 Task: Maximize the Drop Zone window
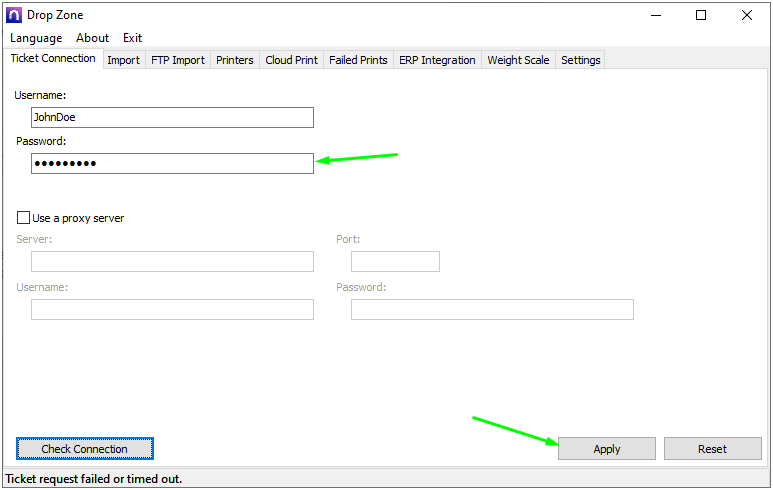point(701,15)
